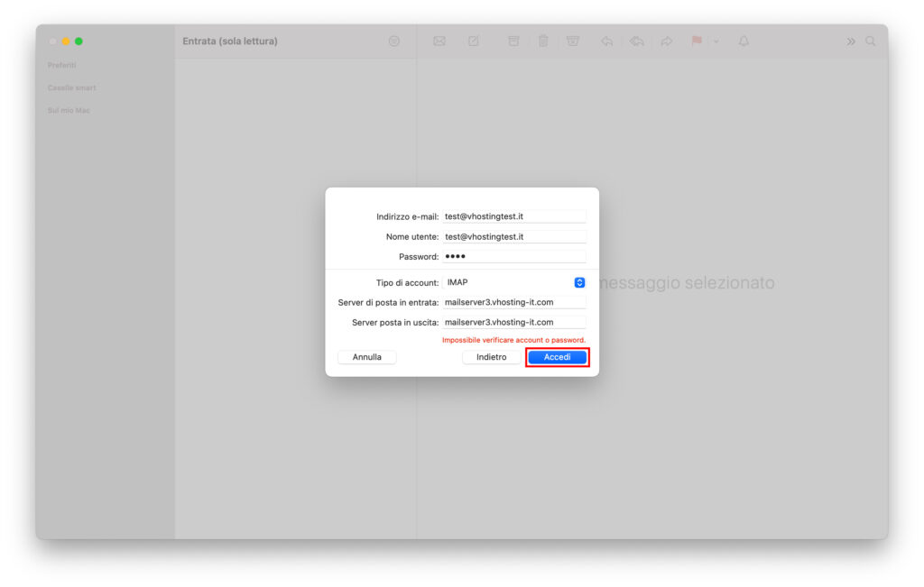Click the trash delete icon

543,41
